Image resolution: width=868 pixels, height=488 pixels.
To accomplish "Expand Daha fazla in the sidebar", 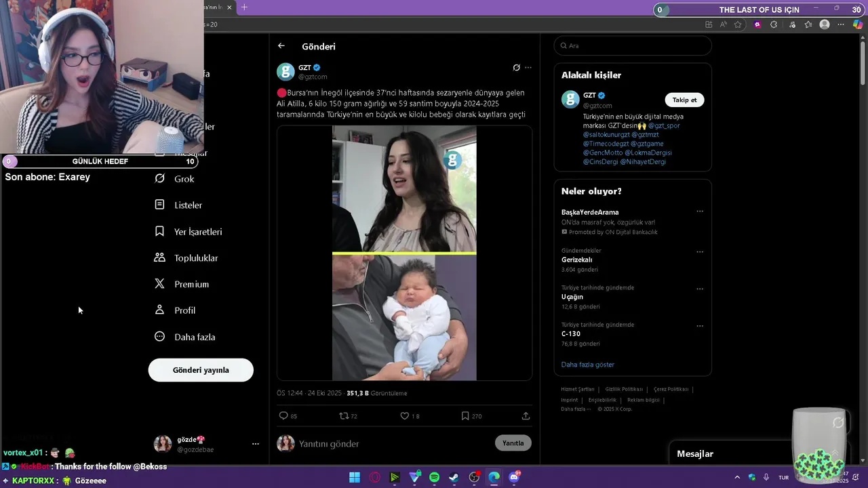I will pyautogui.click(x=184, y=337).
